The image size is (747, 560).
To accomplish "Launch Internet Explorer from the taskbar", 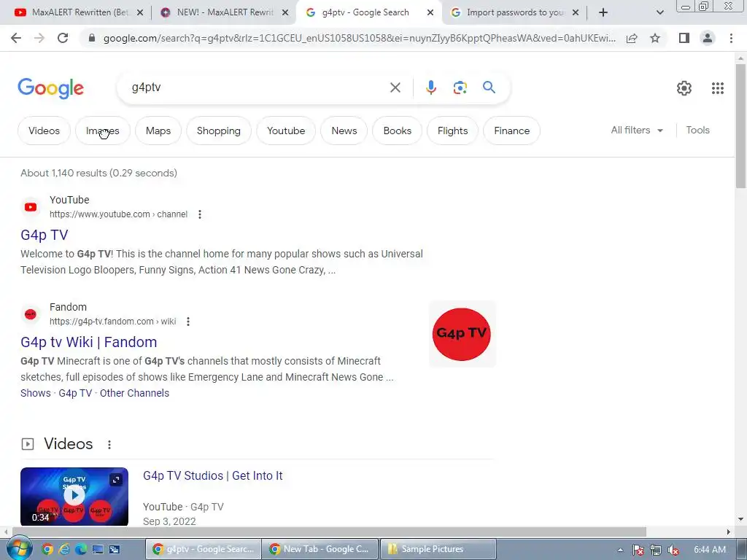I will point(64,549).
